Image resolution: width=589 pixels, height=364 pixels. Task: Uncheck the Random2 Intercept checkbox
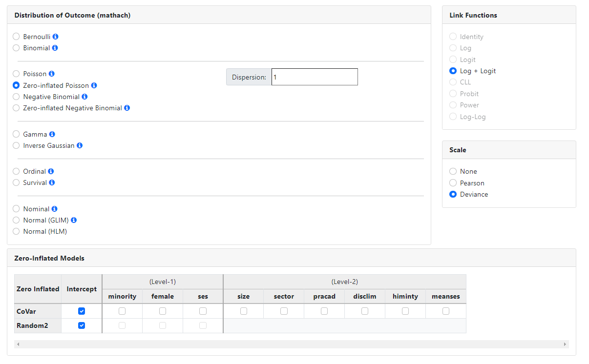[82, 325]
